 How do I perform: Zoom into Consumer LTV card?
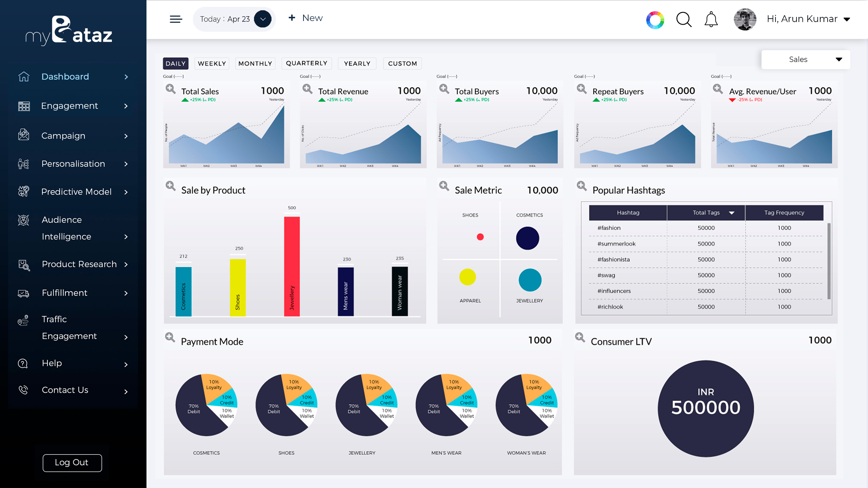[x=580, y=338]
